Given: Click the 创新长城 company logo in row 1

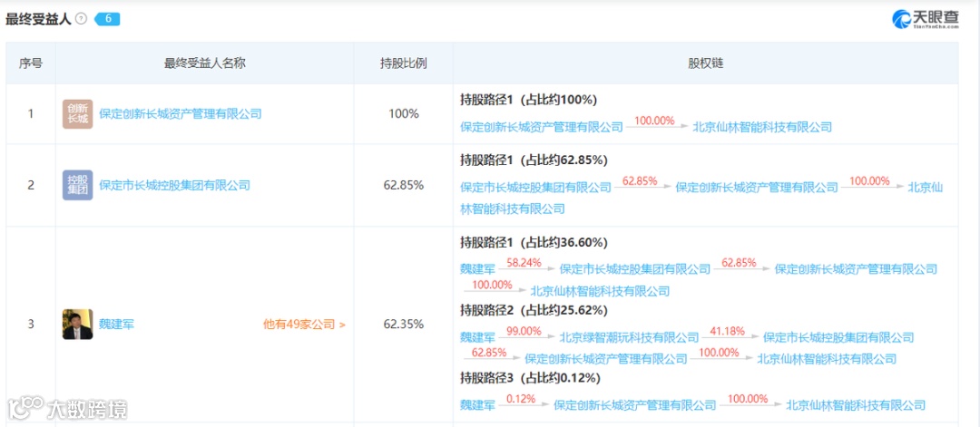Looking at the screenshot, I should point(77,113).
